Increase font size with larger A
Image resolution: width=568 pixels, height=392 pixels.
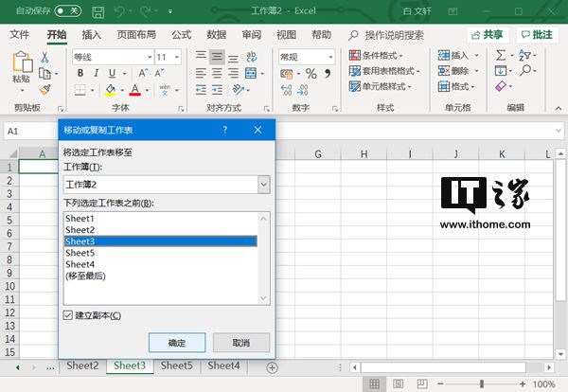pos(143,73)
